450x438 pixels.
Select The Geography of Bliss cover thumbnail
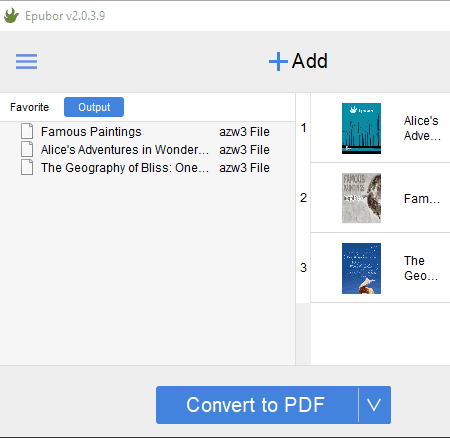(x=361, y=268)
